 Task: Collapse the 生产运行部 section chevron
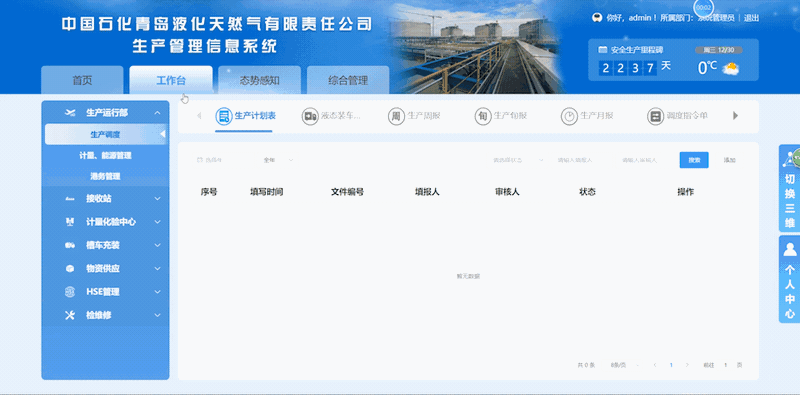pos(157,113)
